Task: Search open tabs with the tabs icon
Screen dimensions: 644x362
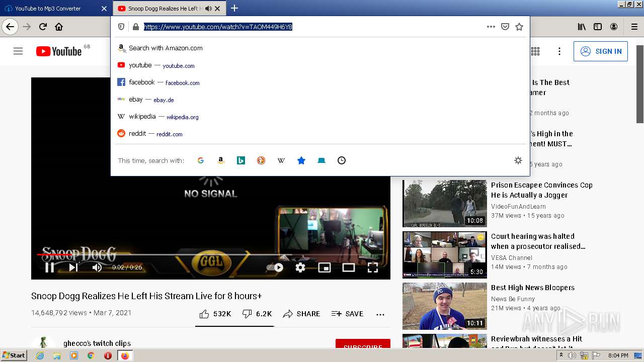Action: [x=321, y=160]
